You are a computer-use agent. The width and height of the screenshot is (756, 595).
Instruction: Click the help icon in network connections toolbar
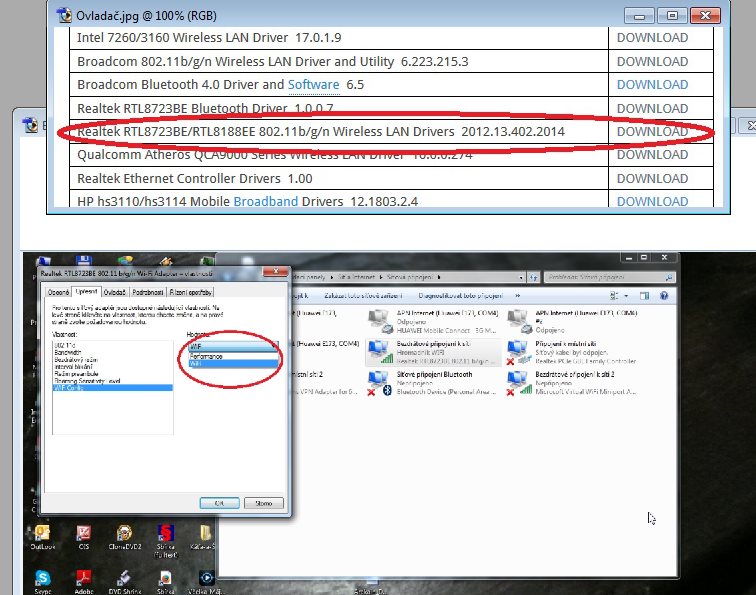click(663, 296)
